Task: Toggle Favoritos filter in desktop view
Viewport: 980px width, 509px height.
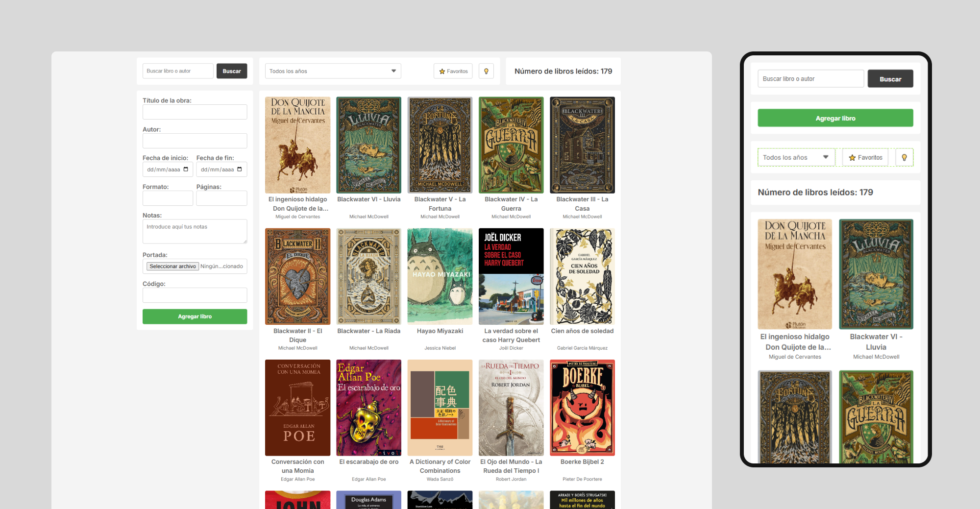Action: click(x=453, y=71)
